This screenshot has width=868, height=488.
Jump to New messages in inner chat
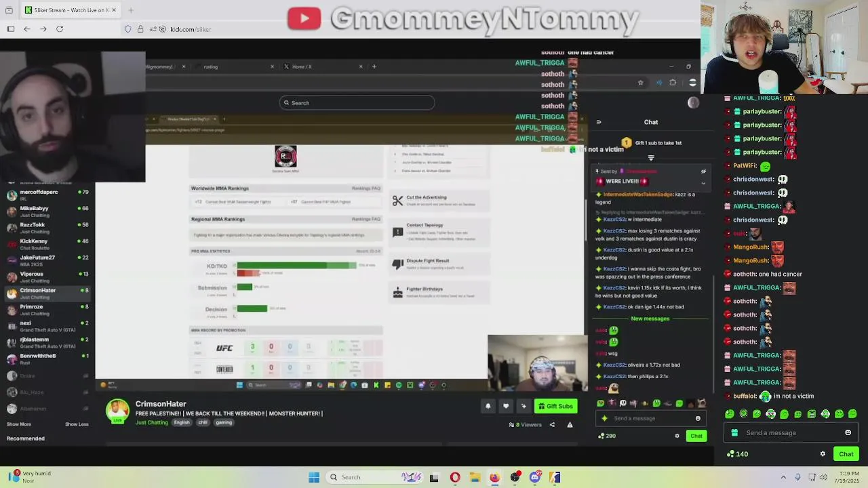[650, 319]
